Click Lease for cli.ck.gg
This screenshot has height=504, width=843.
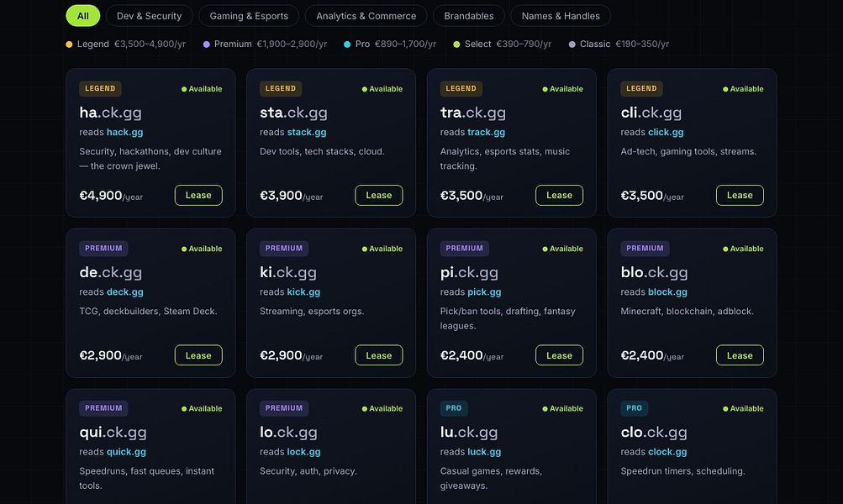pos(740,195)
